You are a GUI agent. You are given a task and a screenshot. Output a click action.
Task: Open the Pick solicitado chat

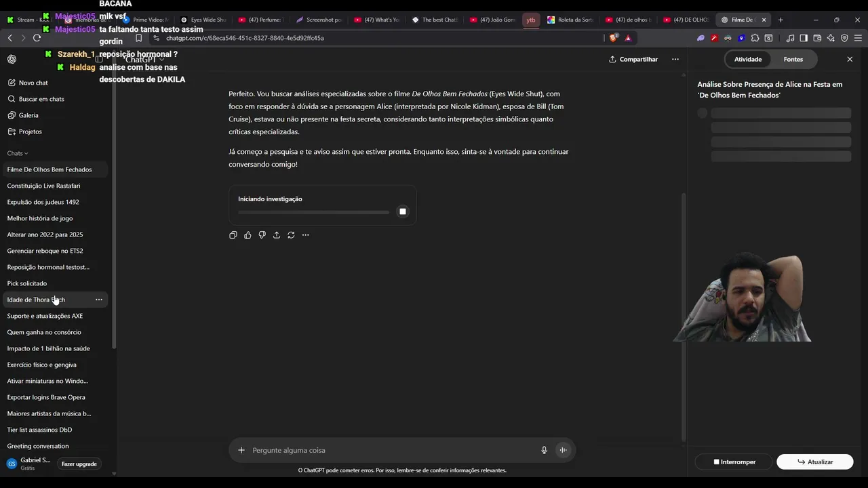point(54,283)
